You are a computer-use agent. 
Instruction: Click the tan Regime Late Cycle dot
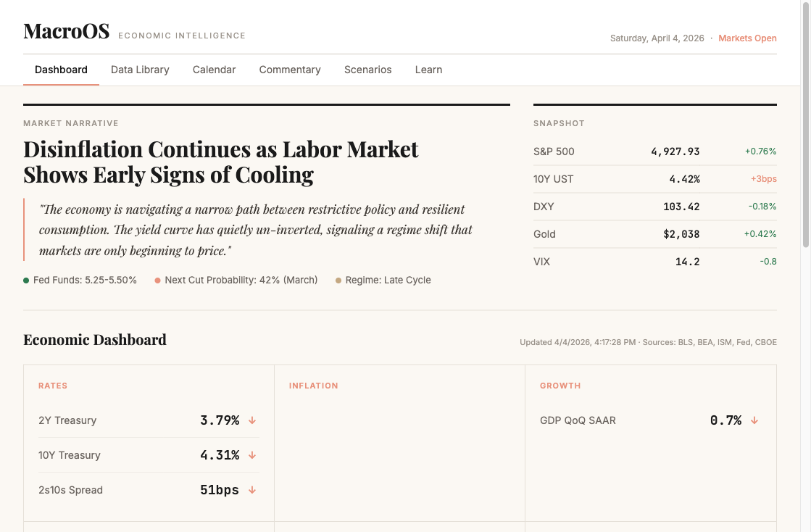click(338, 280)
